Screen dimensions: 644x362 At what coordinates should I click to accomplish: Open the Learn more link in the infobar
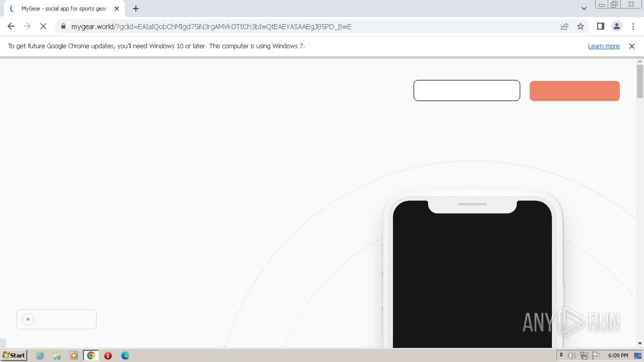coord(604,46)
